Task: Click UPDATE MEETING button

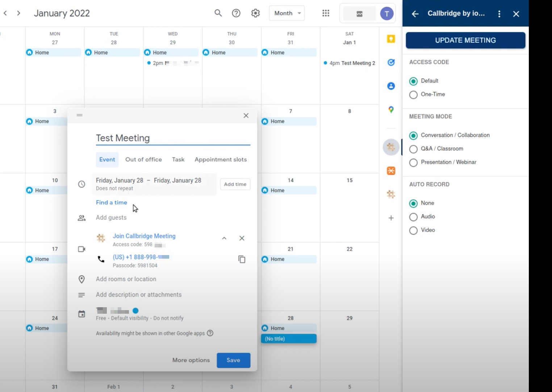Action: coord(465,40)
